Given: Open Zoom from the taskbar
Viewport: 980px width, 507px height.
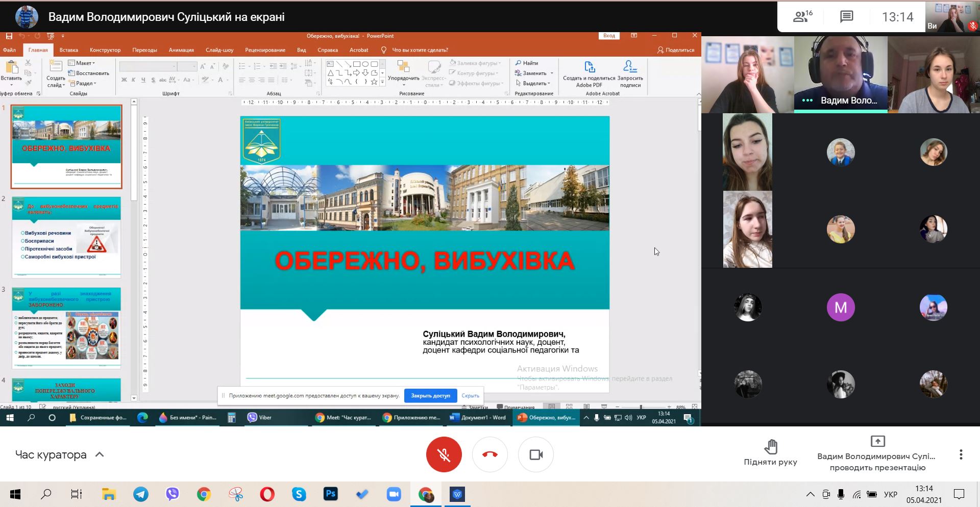Looking at the screenshot, I should [394, 494].
